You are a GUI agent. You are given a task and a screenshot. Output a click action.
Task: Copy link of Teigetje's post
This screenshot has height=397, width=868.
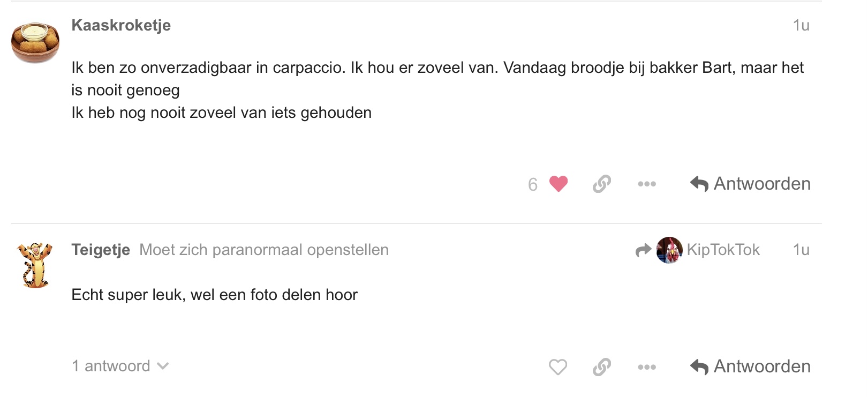click(602, 367)
